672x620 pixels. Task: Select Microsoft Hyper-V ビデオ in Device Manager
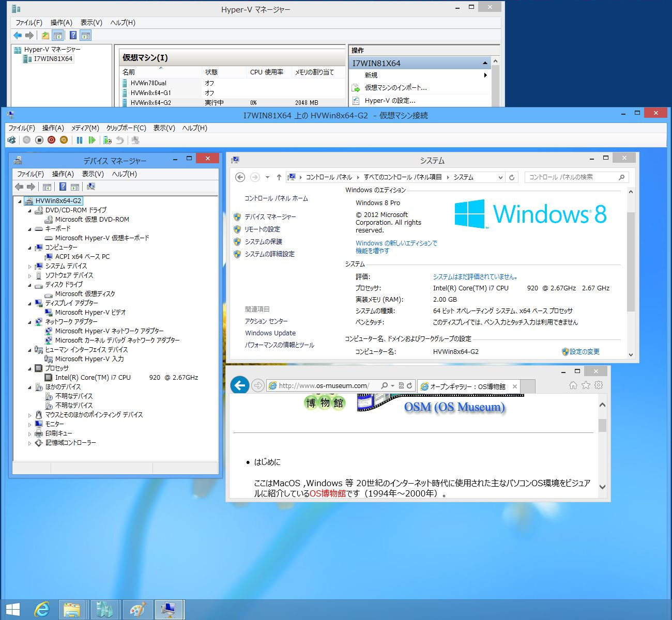pos(90,313)
